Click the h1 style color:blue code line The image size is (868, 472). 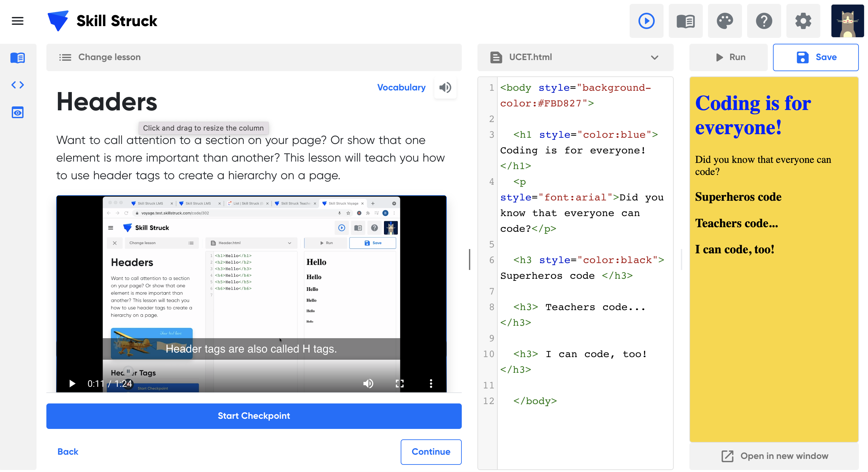click(585, 135)
